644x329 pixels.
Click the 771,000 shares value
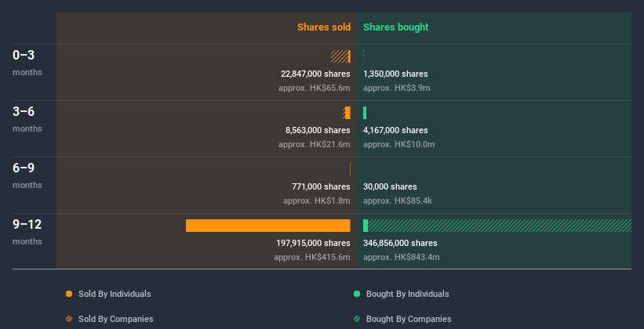(321, 186)
